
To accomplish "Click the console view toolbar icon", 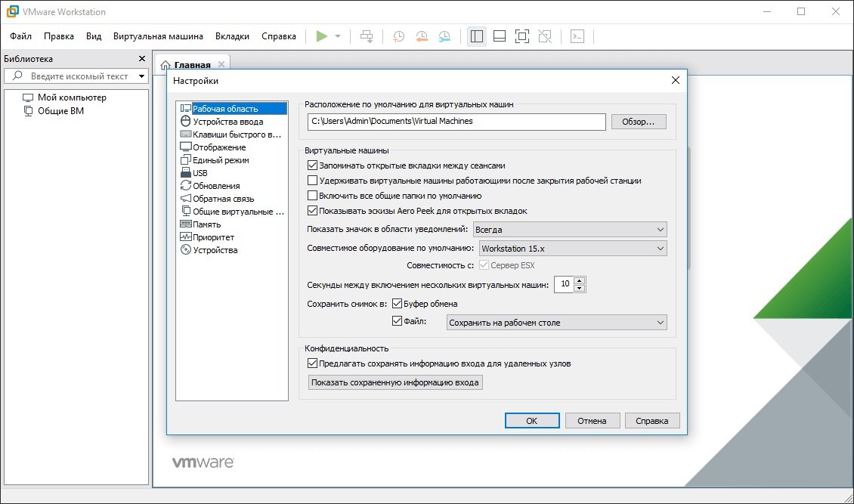I will coord(577,36).
